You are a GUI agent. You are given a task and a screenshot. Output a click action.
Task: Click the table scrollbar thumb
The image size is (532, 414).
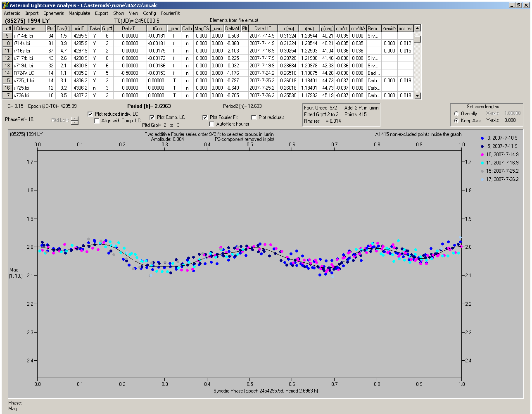418,39
